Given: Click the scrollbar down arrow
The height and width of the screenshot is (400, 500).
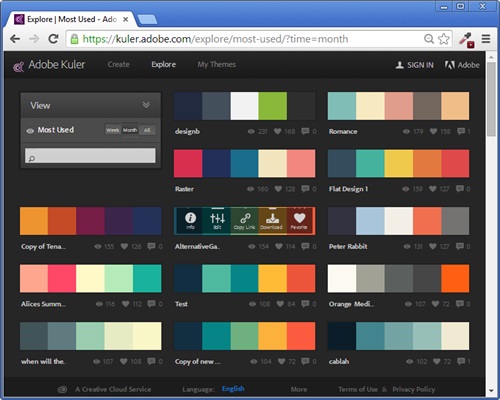Looking at the screenshot, I should pos(491,390).
